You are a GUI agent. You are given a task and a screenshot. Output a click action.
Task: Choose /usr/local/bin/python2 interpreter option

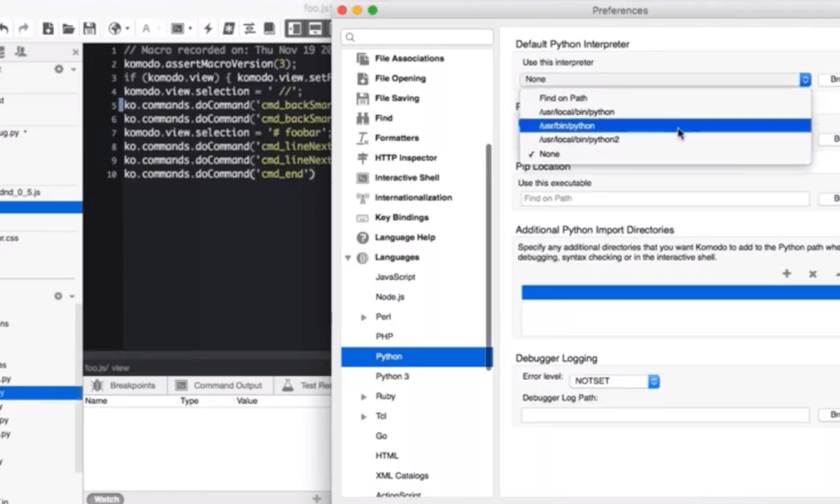665,139
